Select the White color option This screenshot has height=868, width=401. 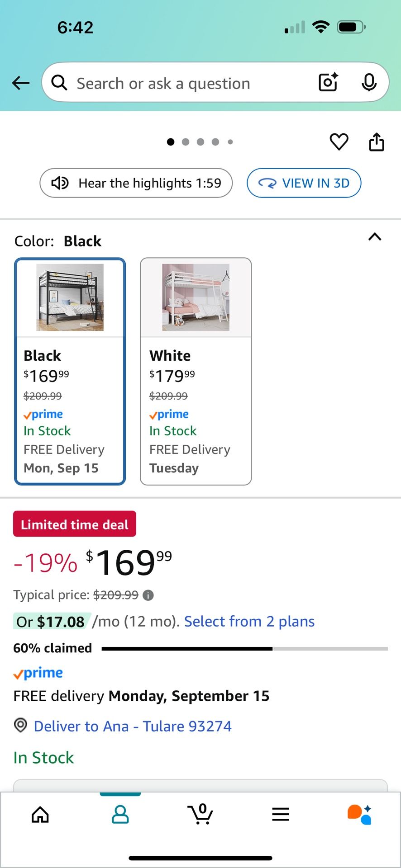point(196,371)
